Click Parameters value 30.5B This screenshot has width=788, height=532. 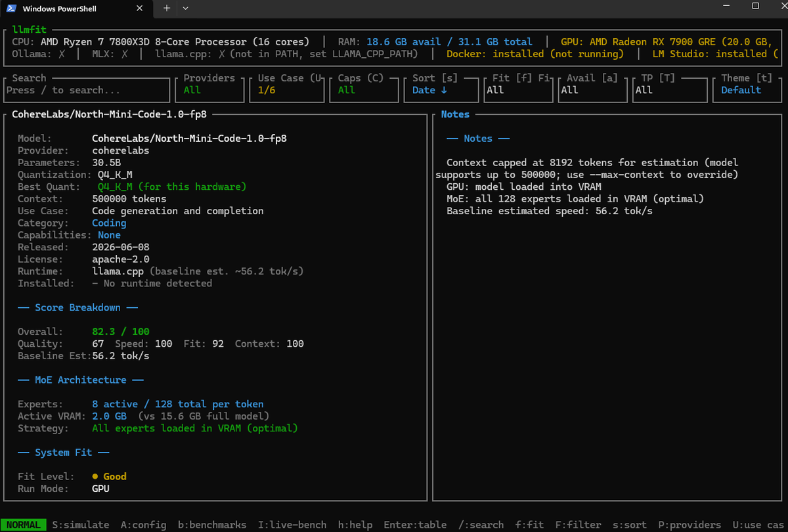coord(106,162)
